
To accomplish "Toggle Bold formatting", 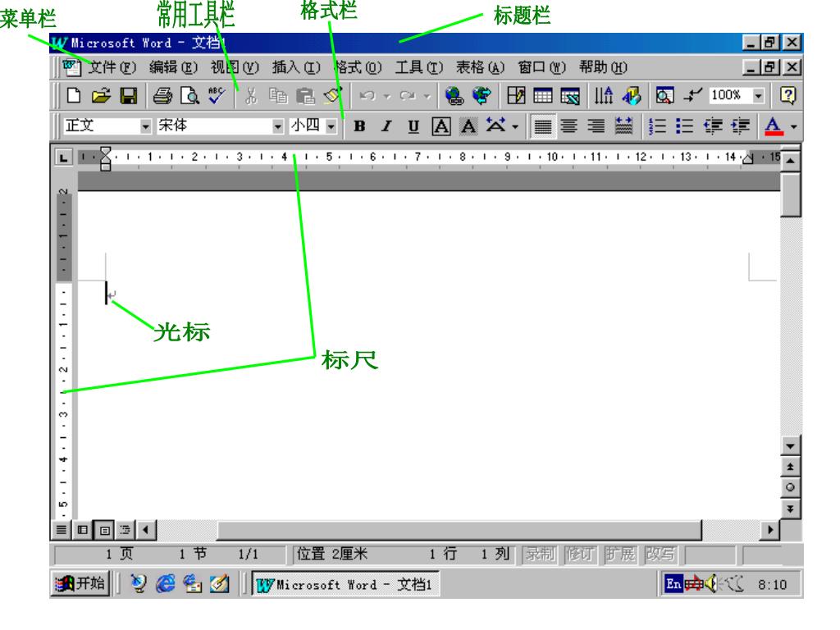I will [x=359, y=126].
